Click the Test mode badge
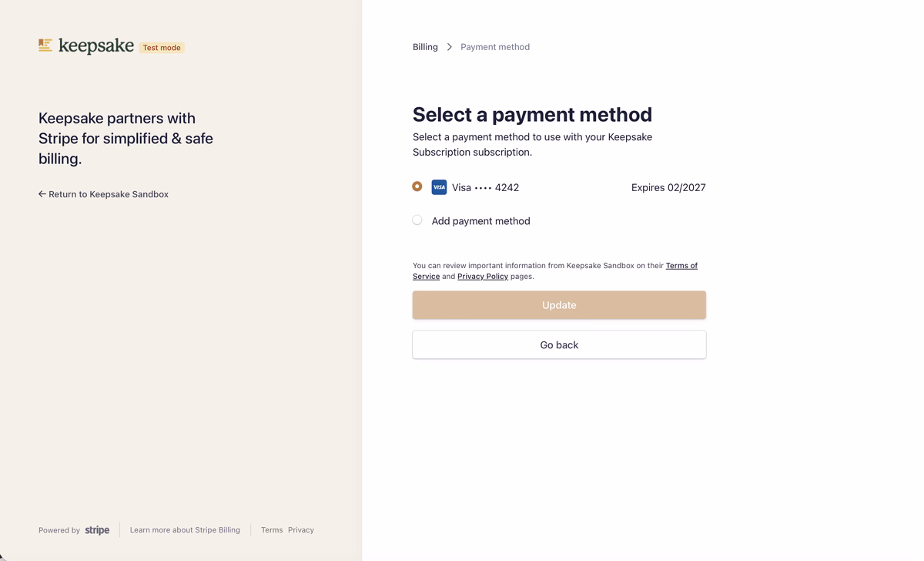This screenshot has width=924, height=561. [x=162, y=48]
